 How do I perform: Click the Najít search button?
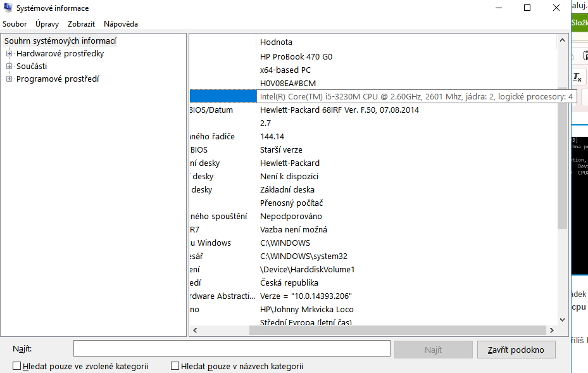click(x=433, y=350)
